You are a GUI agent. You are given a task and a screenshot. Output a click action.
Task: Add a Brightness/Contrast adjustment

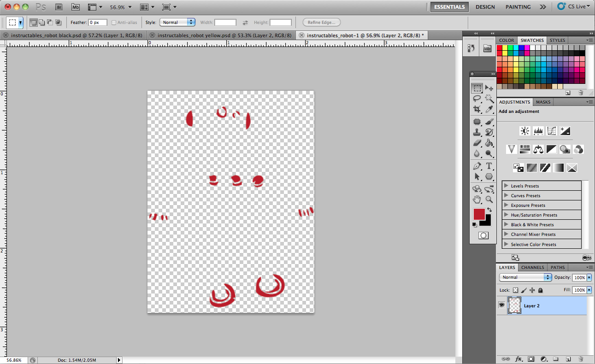click(x=525, y=131)
